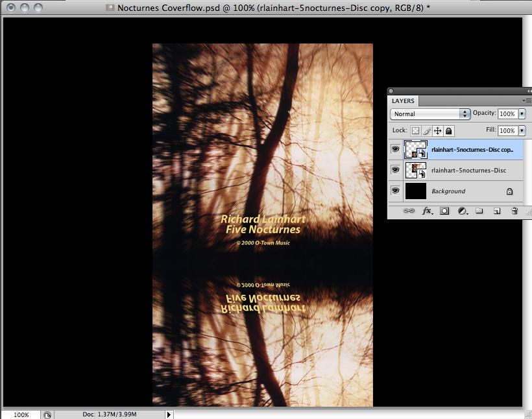Expand the status bar Doc info arrow
The width and height of the screenshot is (532, 419).
click(x=169, y=414)
